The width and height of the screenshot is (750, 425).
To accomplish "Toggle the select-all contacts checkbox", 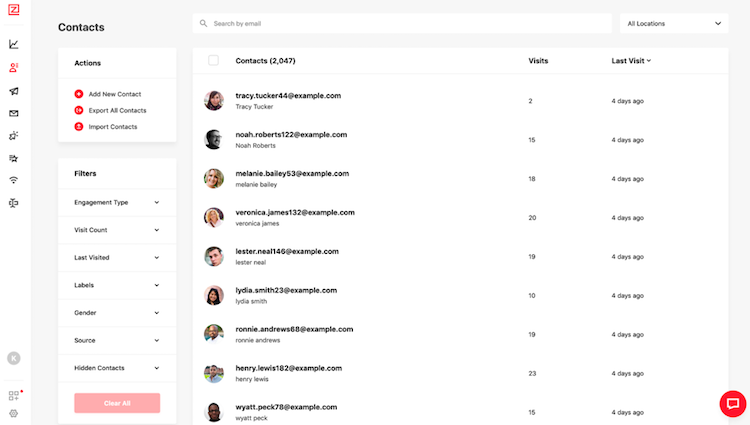I will (x=214, y=61).
